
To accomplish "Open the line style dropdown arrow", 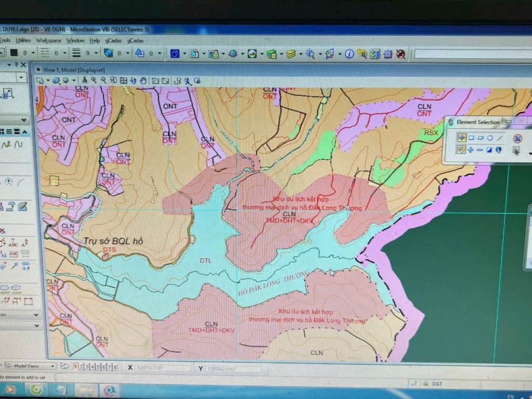I will point(64,52).
